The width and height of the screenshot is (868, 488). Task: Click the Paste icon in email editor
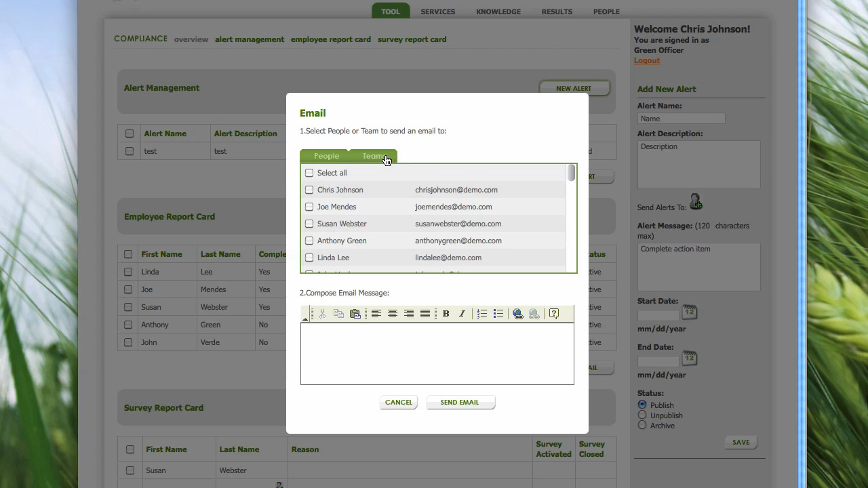(x=355, y=314)
